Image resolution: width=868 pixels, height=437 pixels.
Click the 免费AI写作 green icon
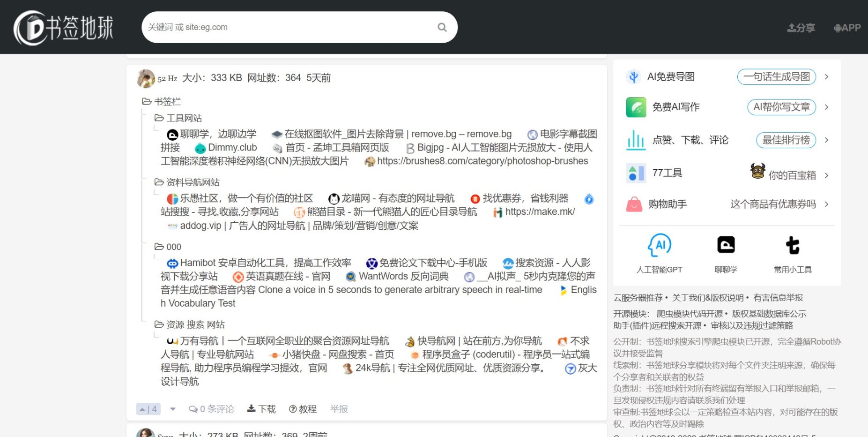pyautogui.click(x=636, y=107)
